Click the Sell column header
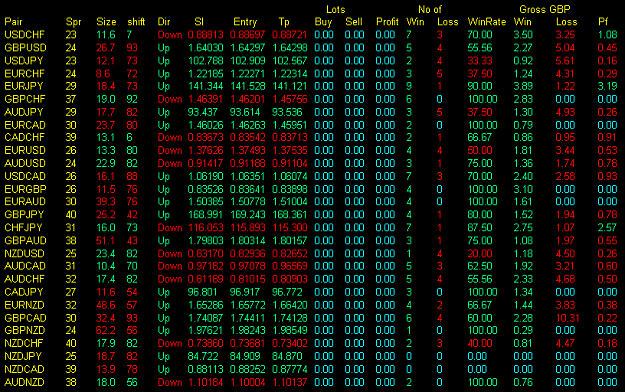 pyautogui.click(x=354, y=22)
